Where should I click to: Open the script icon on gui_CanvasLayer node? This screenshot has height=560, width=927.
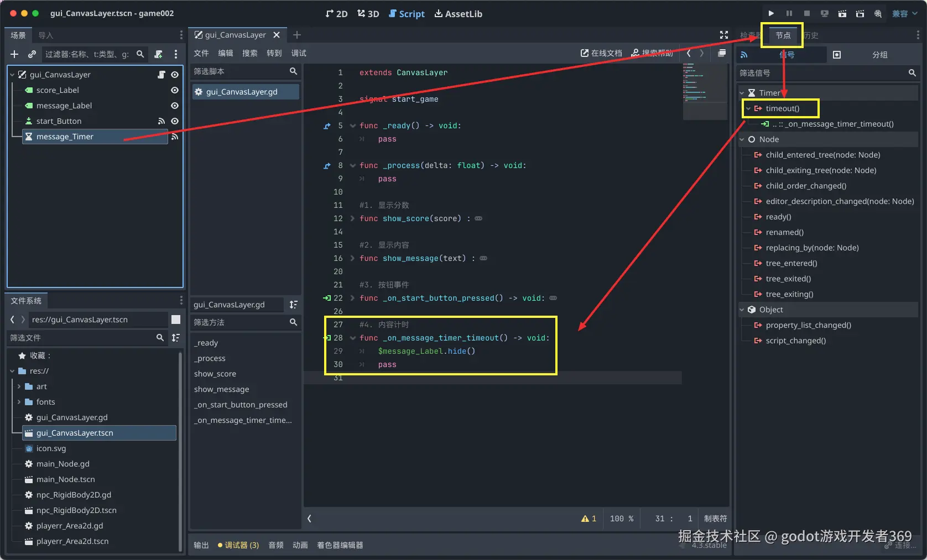pyautogui.click(x=162, y=75)
